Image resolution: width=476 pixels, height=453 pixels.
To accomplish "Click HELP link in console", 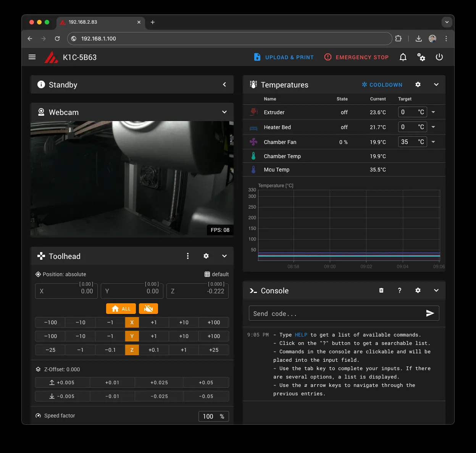I will point(301,335).
